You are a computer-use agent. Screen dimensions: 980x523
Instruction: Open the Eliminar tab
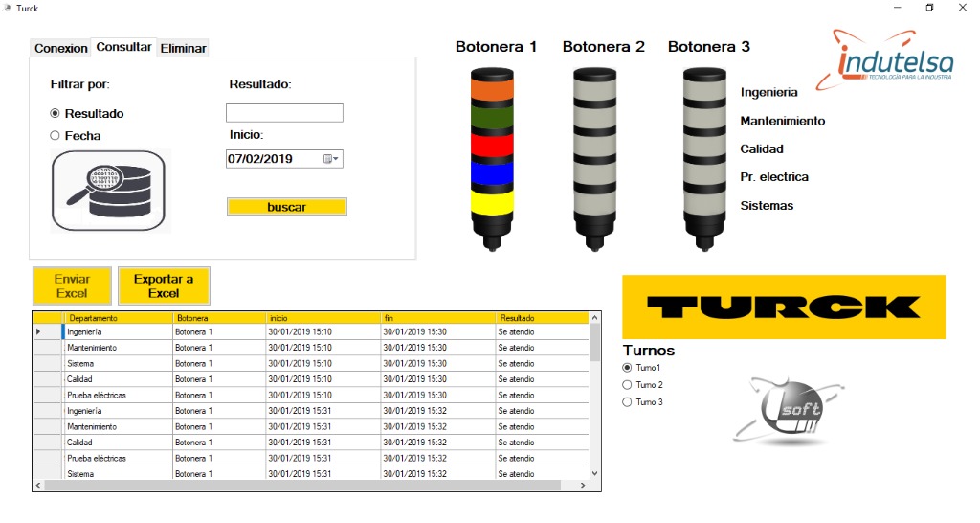click(x=183, y=48)
